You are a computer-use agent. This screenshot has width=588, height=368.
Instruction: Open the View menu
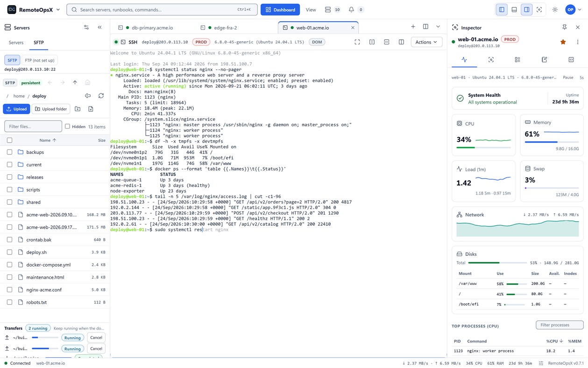coord(311,9)
